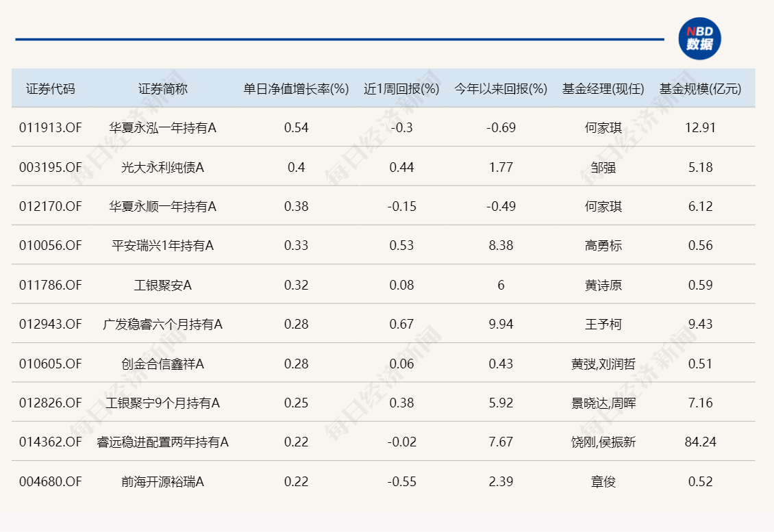
Task: Select fund name 平安瑞兴1年持有A
Action: click(x=163, y=245)
